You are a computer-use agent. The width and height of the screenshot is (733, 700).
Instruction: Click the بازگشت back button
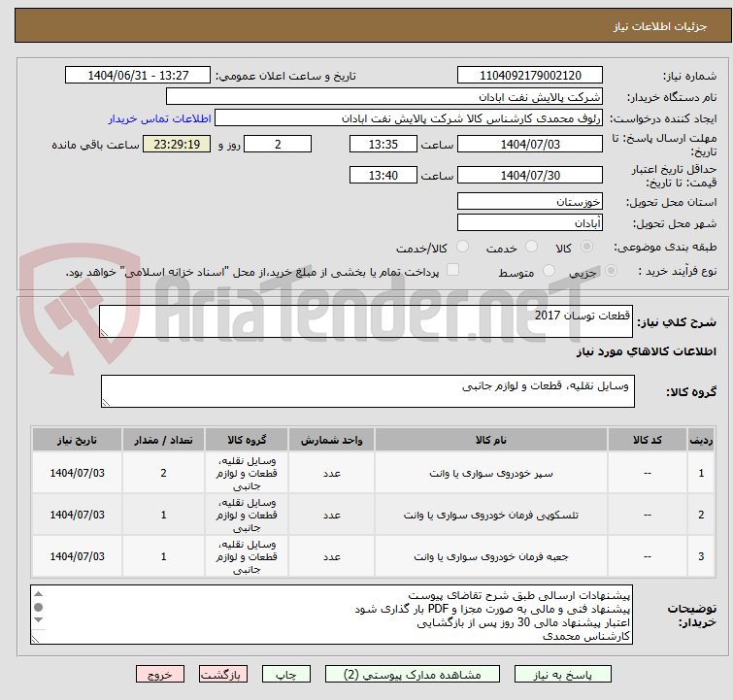[x=222, y=675]
